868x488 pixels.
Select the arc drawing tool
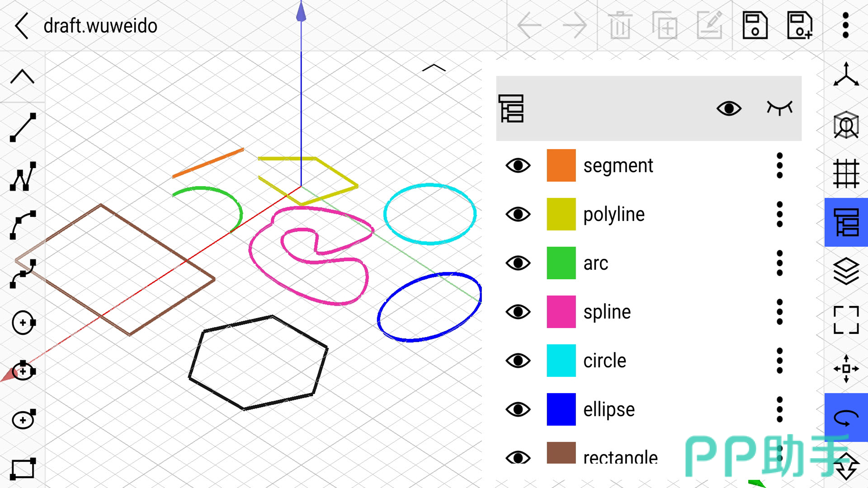[x=23, y=225]
